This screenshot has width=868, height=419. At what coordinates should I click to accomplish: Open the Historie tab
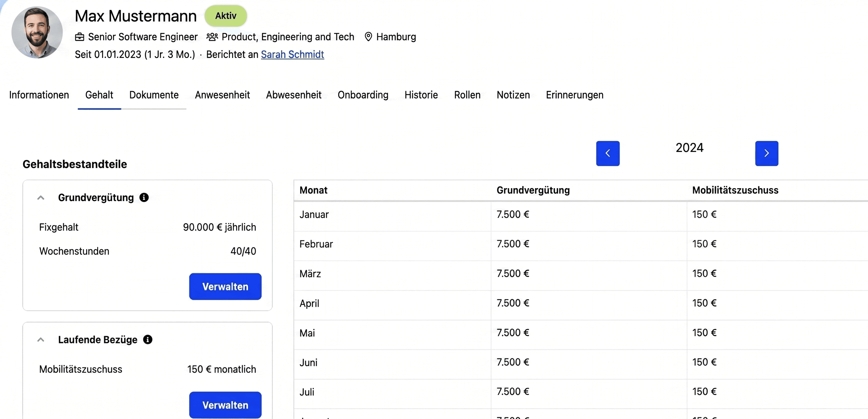coord(421,95)
